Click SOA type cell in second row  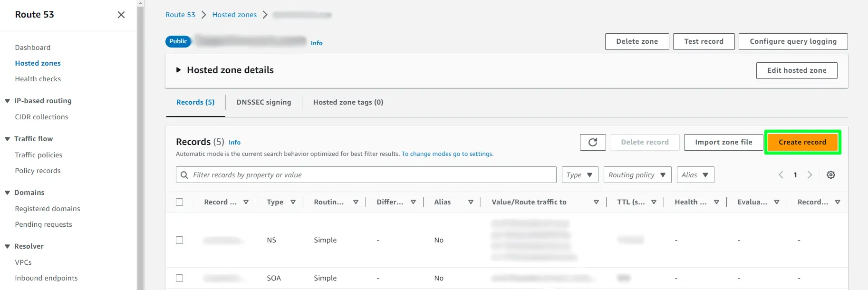[274, 278]
